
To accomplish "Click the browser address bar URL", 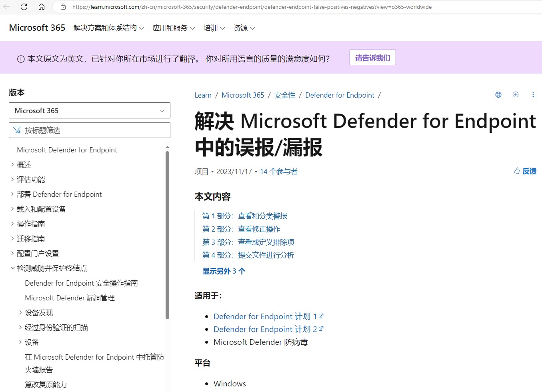I will pos(252,7).
